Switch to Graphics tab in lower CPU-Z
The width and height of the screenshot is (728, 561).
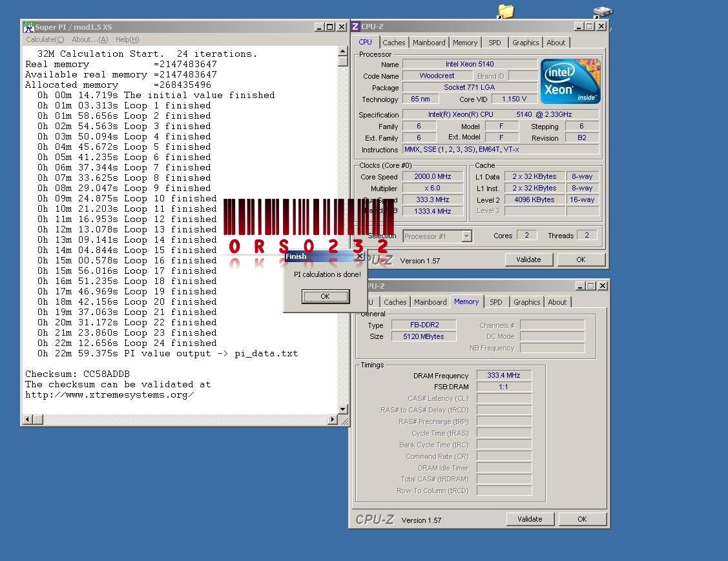click(x=527, y=302)
